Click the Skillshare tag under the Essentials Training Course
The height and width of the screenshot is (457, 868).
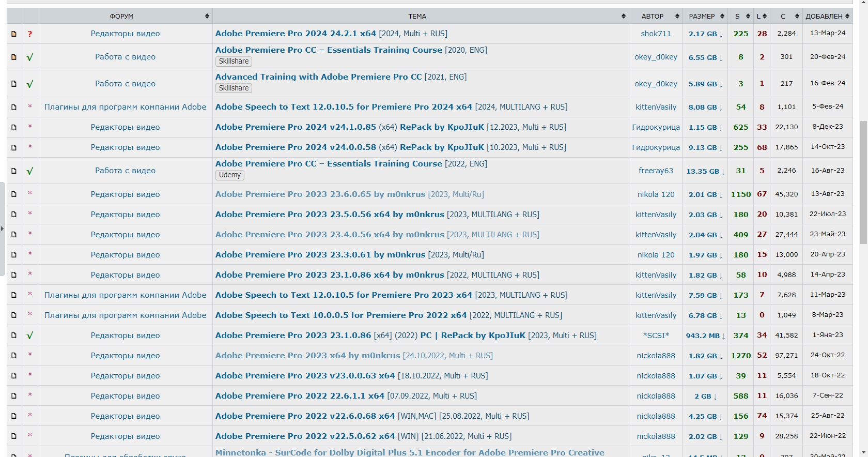click(x=234, y=61)
